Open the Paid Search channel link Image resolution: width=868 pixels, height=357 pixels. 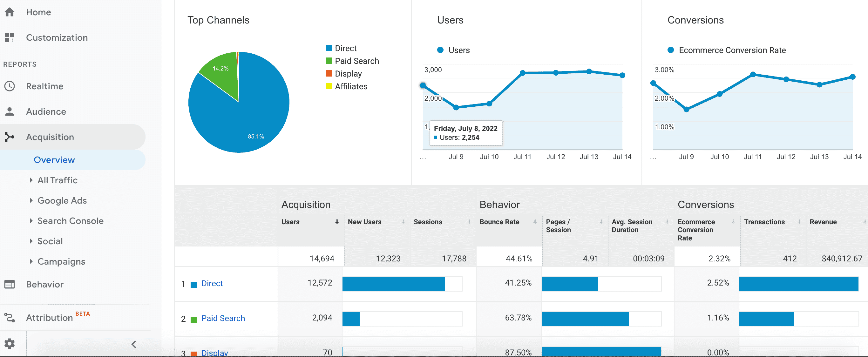click(x=223, y=318)
